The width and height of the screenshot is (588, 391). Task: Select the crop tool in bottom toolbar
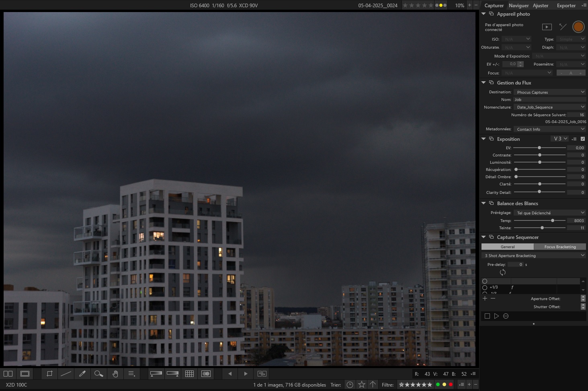click(x=49, y=374)
